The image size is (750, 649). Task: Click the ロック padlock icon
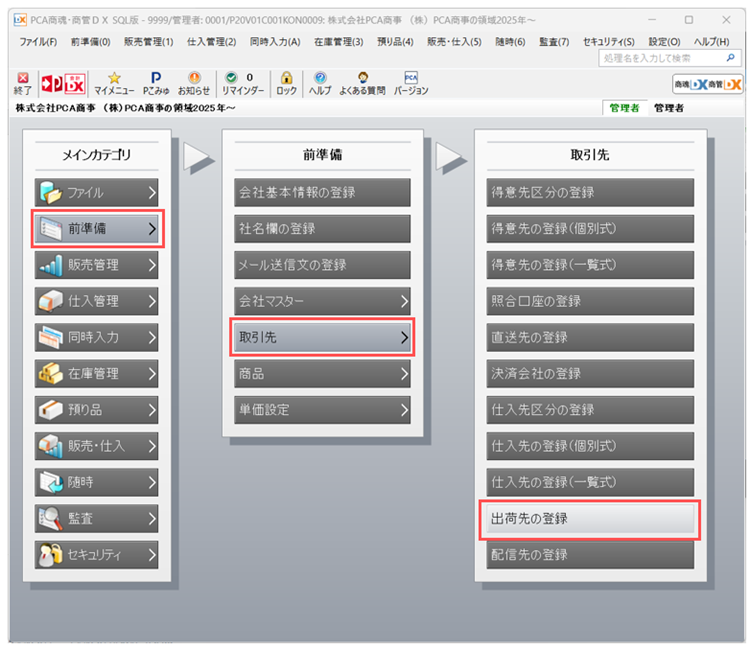287,82
